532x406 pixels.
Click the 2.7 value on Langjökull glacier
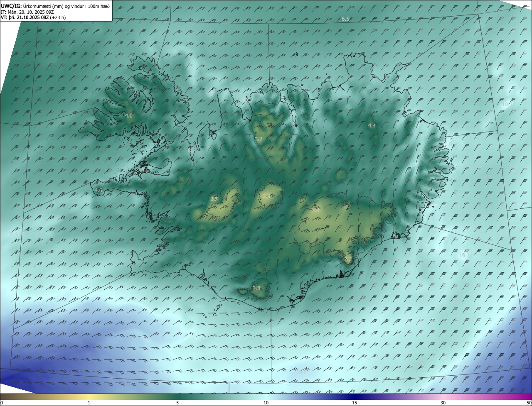coord(214,199)
